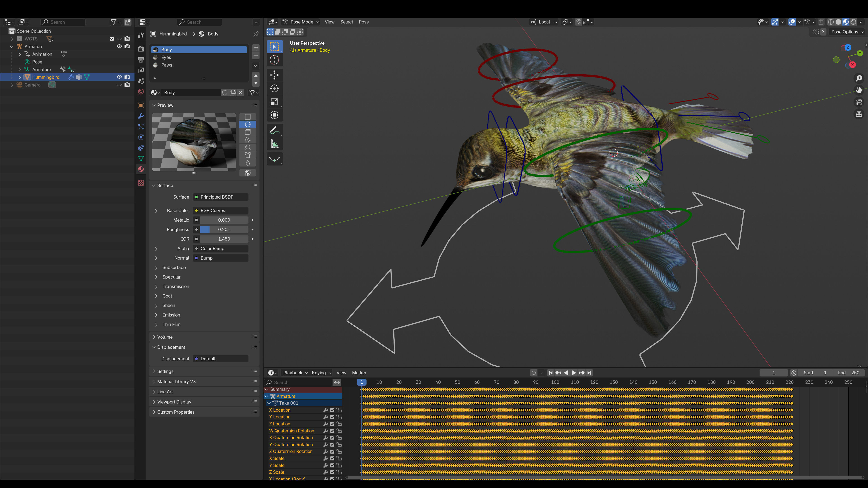Image resolution: width=868 pixels, height=488 pixels.
Task: Select the Annotate tool
Action: point(274,130)
